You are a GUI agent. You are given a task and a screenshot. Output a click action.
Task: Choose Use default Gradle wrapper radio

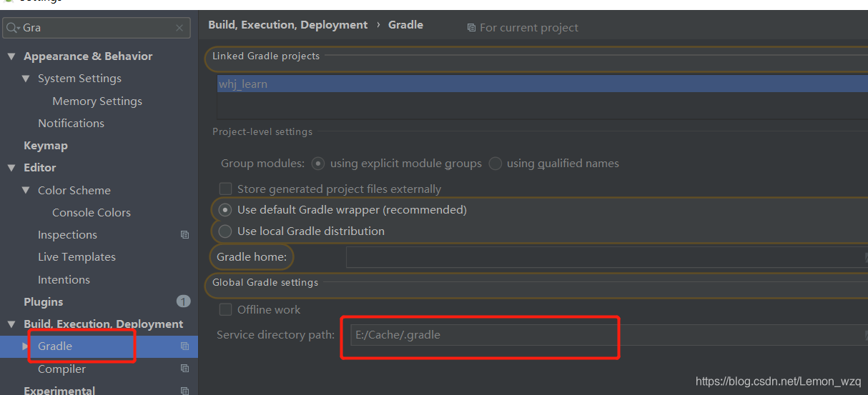[x=225, y=210]
